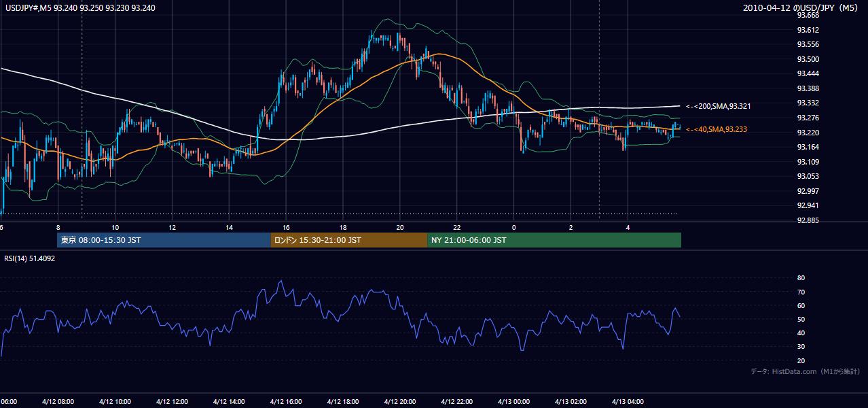Click price axis value 92.941

[x=808, y=205]
